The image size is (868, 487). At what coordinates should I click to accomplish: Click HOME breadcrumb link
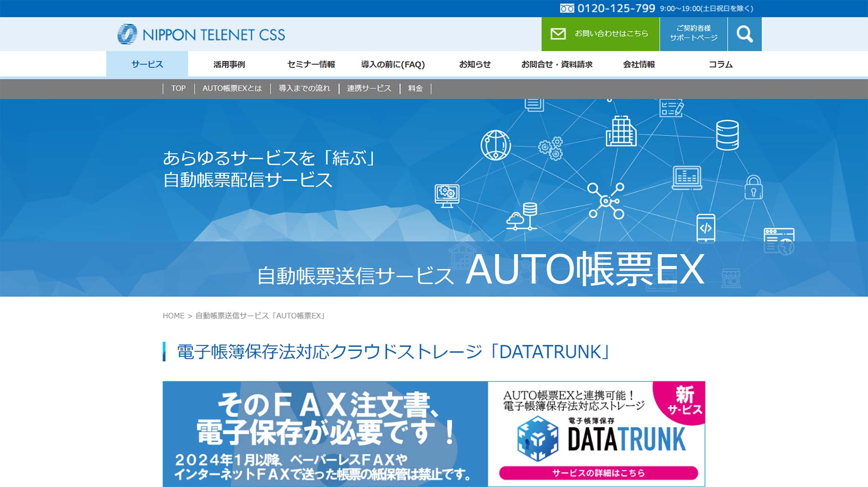174,316
